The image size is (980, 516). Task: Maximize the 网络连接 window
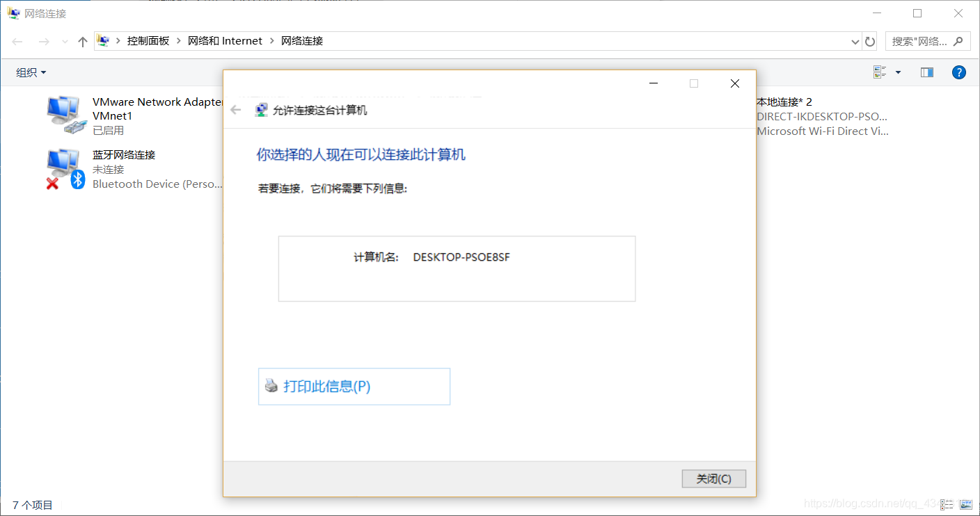coord(917,13)
